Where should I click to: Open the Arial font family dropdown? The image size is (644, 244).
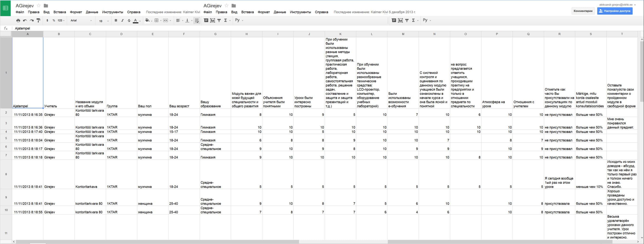81,20
